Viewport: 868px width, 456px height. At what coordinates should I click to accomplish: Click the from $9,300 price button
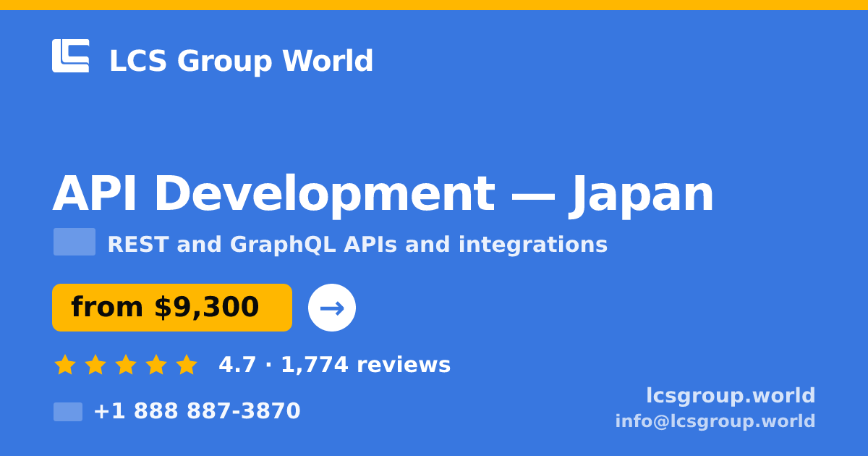(x=172, y=308)
